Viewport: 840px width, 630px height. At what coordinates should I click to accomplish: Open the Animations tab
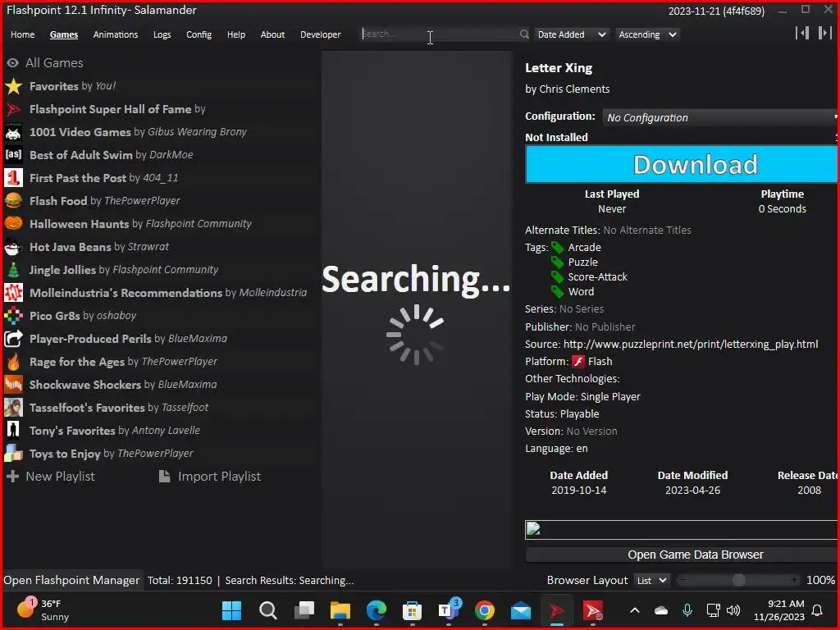click(x=115, y=34)
